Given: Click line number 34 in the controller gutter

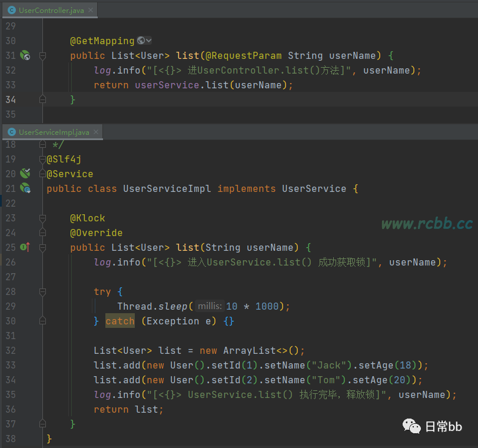Looking at the screenshot, I should pos(11,99).
